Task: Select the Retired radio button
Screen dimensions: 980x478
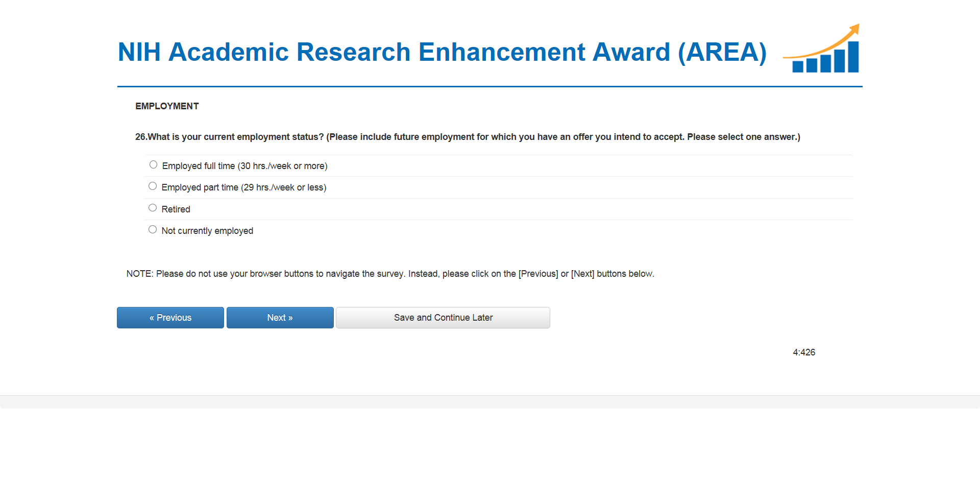Action: point(153,208)
